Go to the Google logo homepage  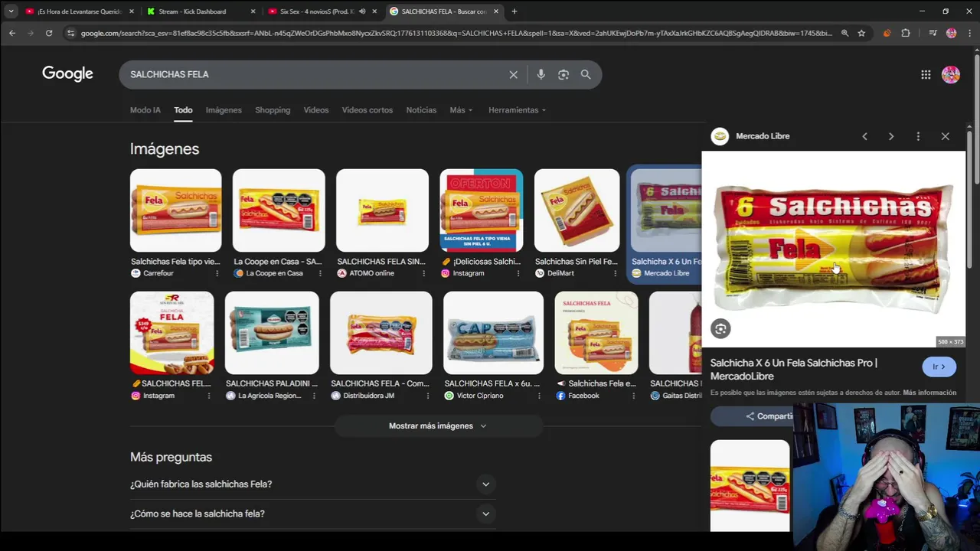[x=67, y=73]
